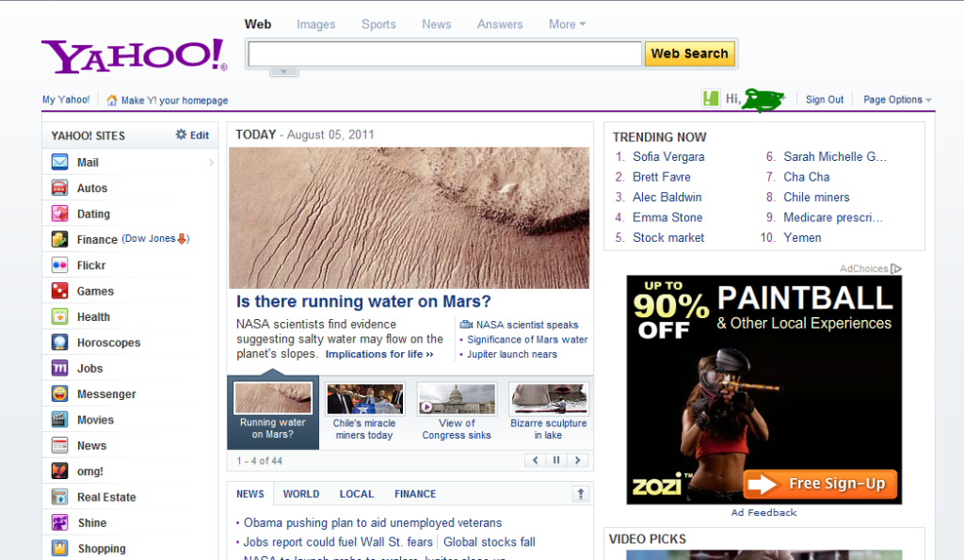Click the large Mars surface image
The width and height of the screenshot is (964, 560).
[409, 217]
